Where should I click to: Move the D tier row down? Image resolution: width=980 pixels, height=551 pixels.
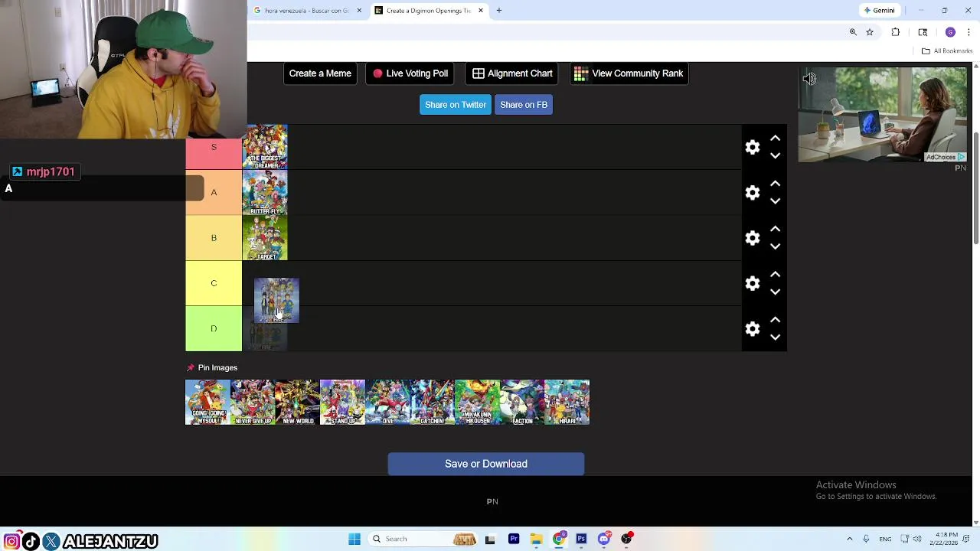point(775,337)
